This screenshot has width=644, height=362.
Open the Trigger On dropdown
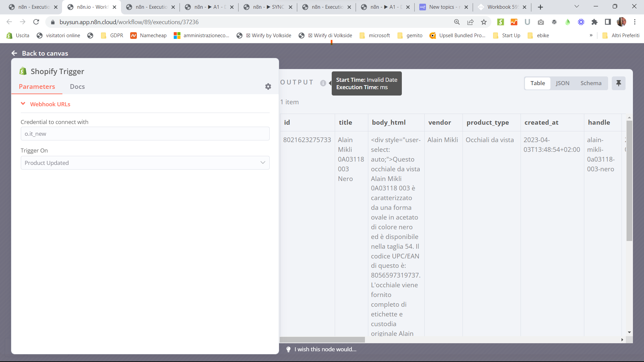[145, 163]
